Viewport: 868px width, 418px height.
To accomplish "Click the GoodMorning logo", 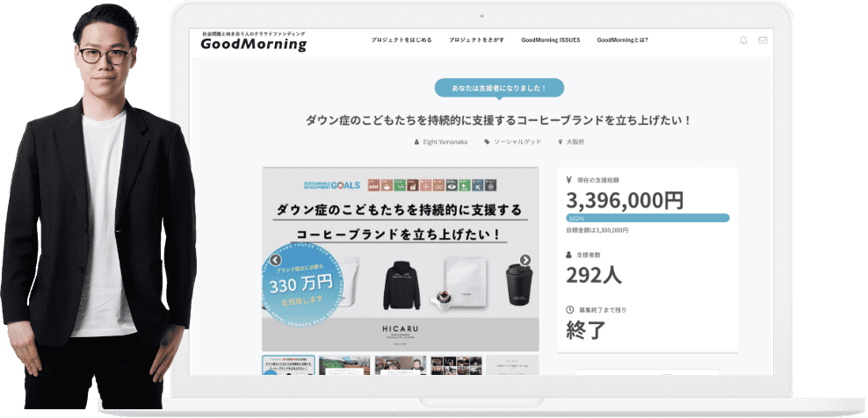I will click(254, 41).
